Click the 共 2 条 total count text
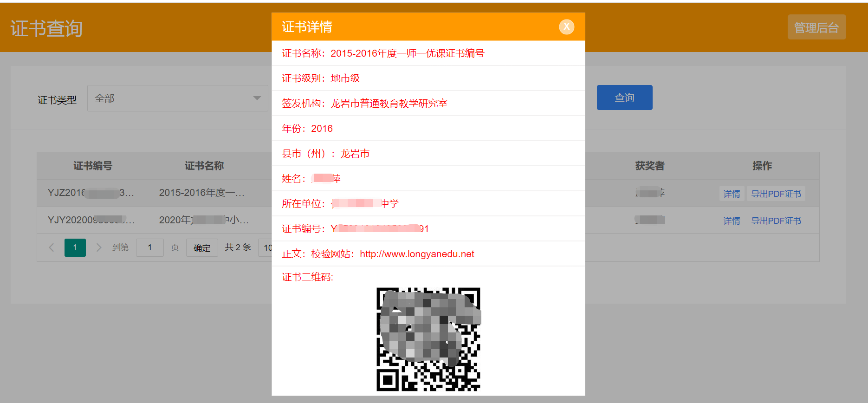 coord(238,247)
